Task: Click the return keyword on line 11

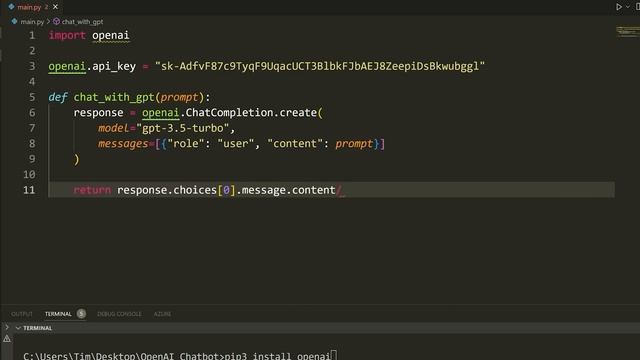Action: tap(92, 190)
